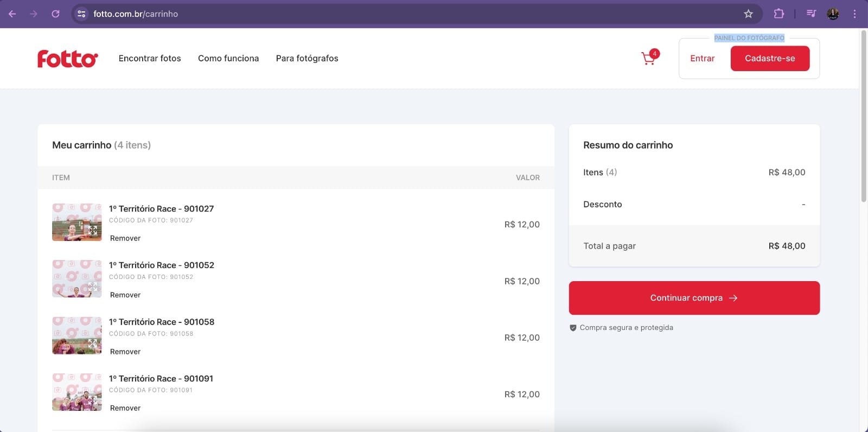
Task: Open the browser three-dot menu
Action: pyautogui.click(x=854, y=14)
